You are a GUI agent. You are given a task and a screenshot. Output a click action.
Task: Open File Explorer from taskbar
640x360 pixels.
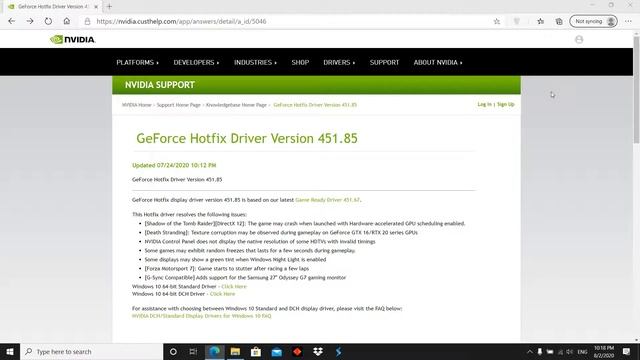click(x=235, y=351)
